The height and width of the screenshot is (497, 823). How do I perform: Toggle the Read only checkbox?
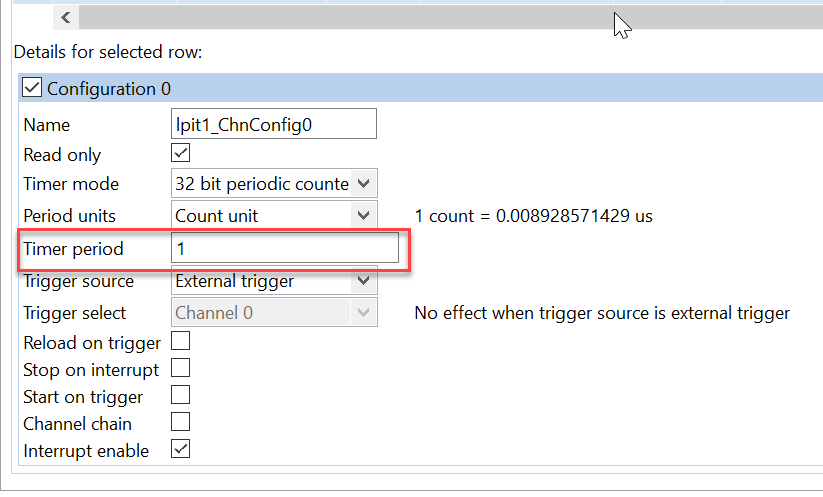coord(181,154)
